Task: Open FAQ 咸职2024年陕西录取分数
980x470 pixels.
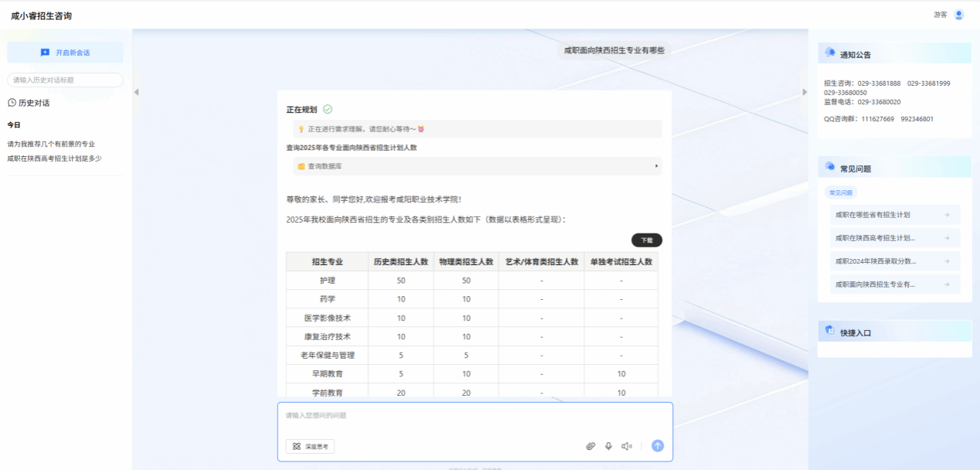Action: (x=895, y=261)
